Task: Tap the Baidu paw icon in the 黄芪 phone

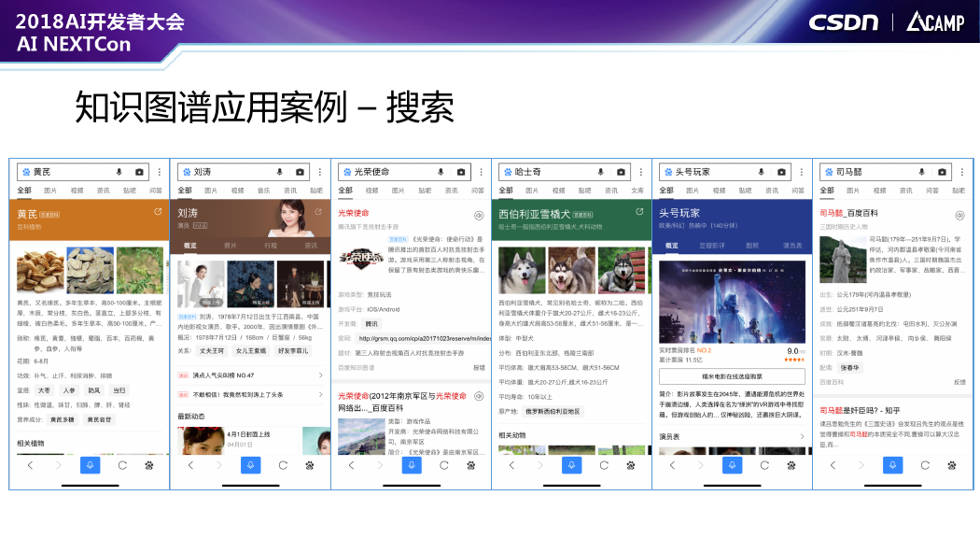Action: pyautogui.click(x=149, y=465)
